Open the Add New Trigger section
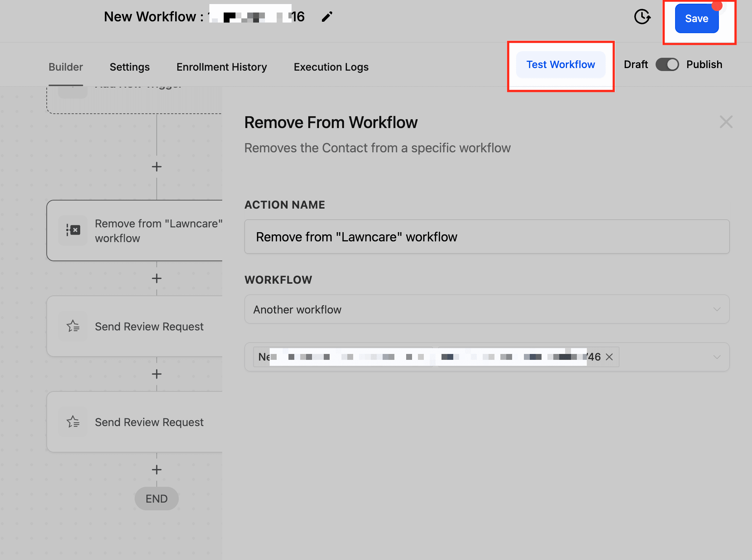The width and height of the screenshot is (752, 560). coord(136,88)
